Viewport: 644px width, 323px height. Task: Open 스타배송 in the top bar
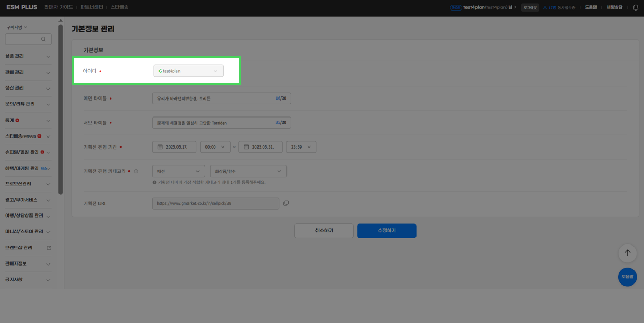120,7
